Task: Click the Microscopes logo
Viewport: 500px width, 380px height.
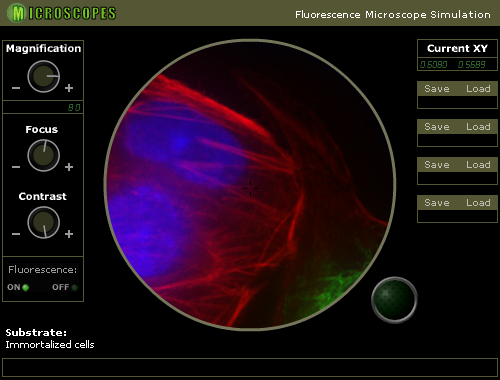Action: [x=62, y=13]
